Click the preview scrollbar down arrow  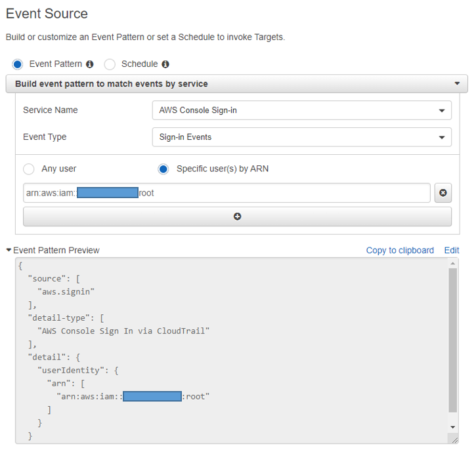(452, 427)
